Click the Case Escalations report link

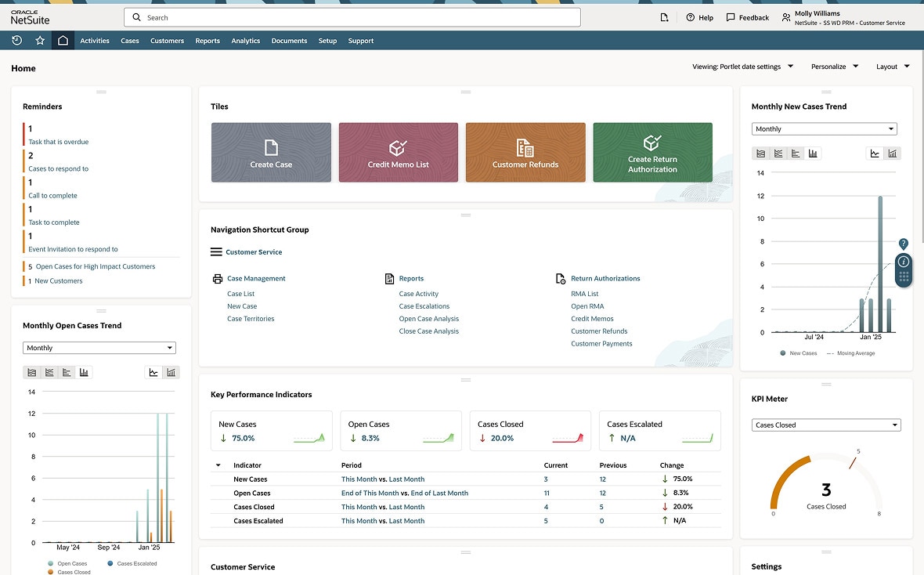pyautogui.click(x=424, y=306)
